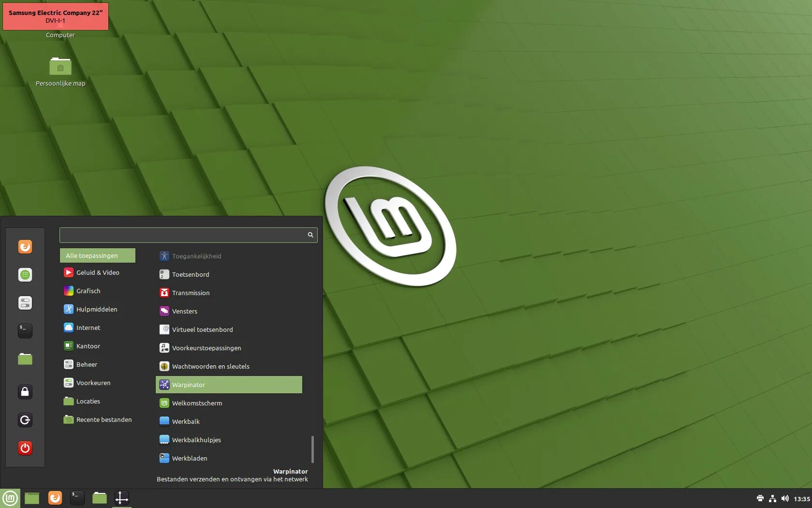Select the Grafisch category
The height and width of the screenshot is (508, 812).
point(88,291)
